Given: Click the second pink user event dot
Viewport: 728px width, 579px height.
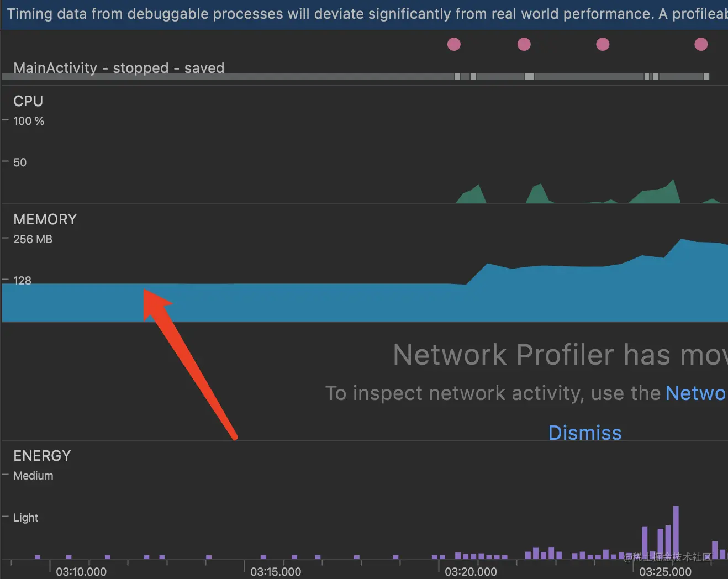Looking at the screenshot, I should pyautogui.click(x=524, y=44).
